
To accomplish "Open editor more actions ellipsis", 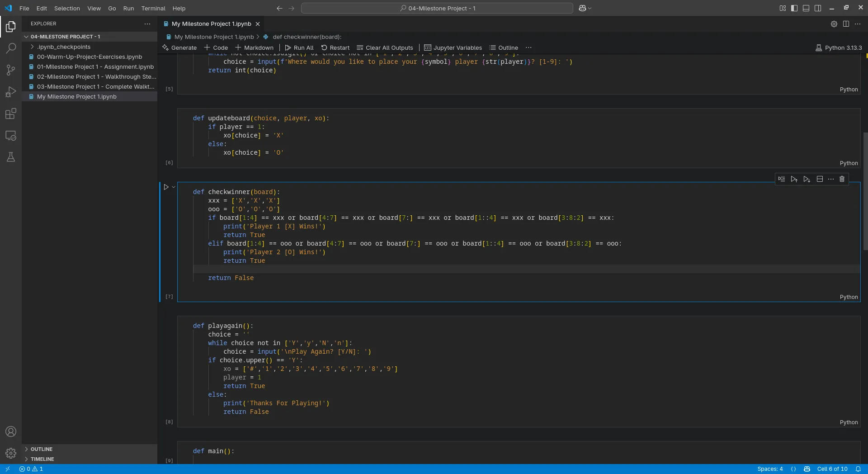I will click(858, 24).
